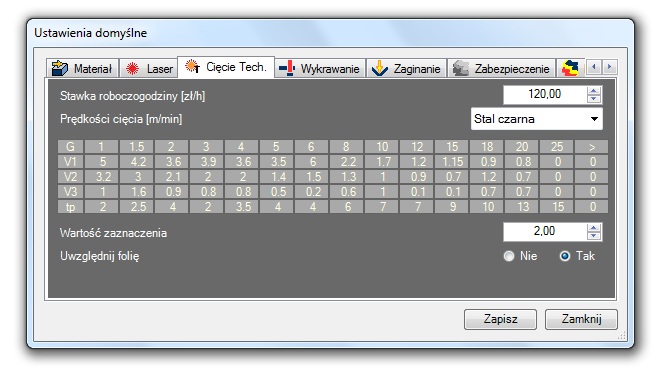
Task: Decrease Stawka roboczogodziny value
Action: [594, 99]
